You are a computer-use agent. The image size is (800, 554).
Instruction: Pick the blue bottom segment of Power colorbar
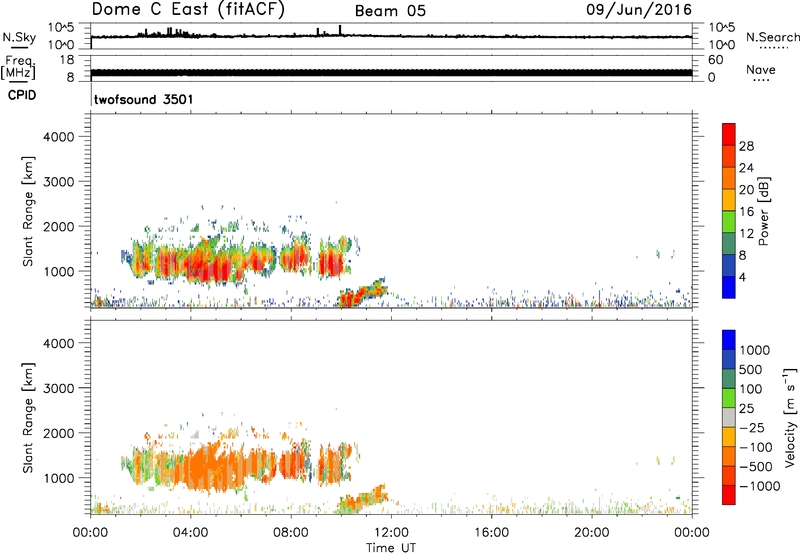coord(729,287)
